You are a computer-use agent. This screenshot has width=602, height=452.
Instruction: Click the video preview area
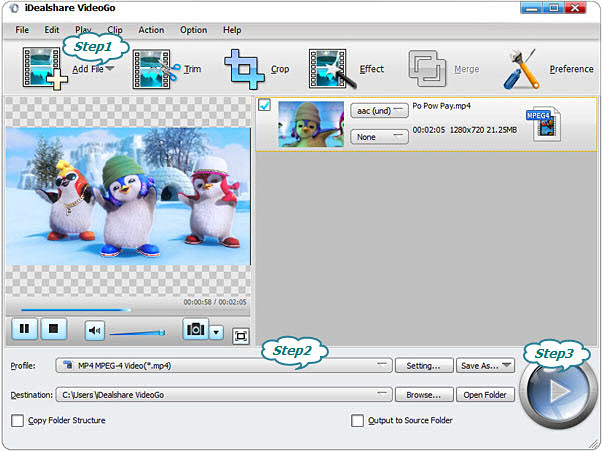coord(128,196)
